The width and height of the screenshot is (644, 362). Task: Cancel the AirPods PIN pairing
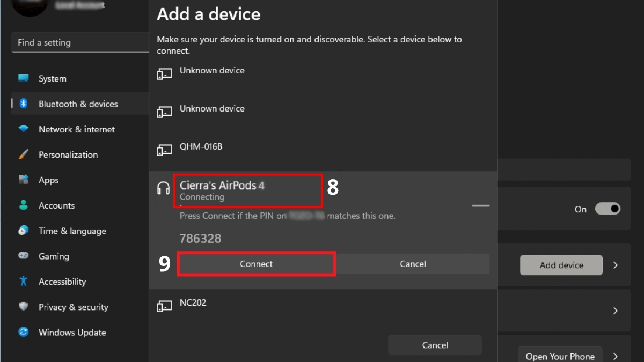tap(413, 264)
